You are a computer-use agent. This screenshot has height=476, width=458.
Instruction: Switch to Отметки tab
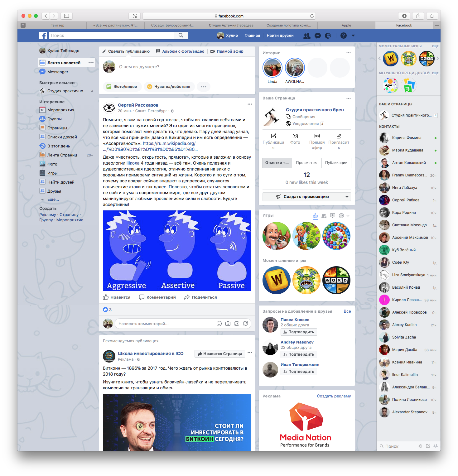[277, 163]
